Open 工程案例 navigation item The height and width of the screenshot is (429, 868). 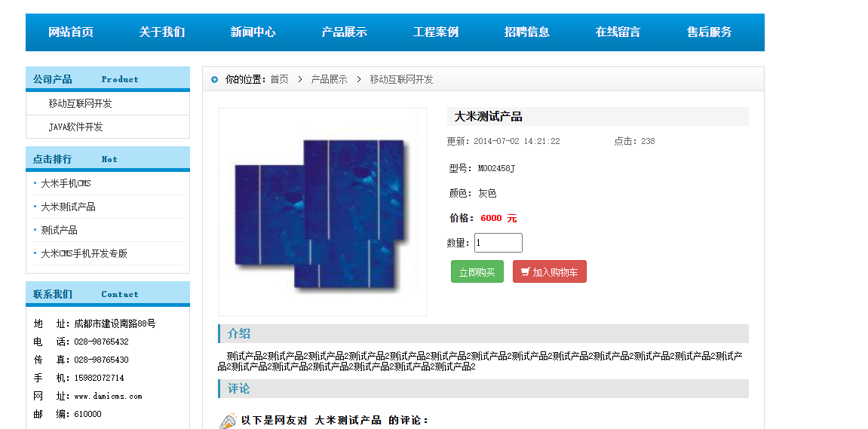coord(436,32)
